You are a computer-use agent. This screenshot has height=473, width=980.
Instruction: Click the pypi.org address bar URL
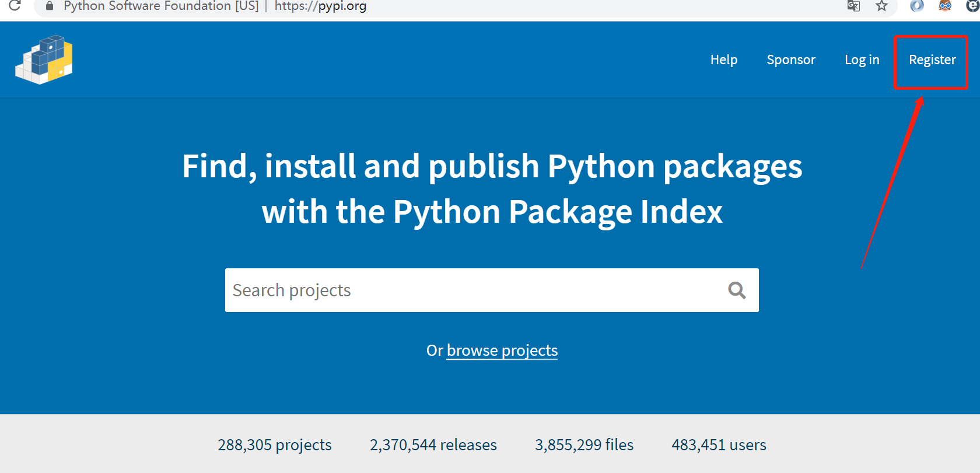click(x=320, y=6)
